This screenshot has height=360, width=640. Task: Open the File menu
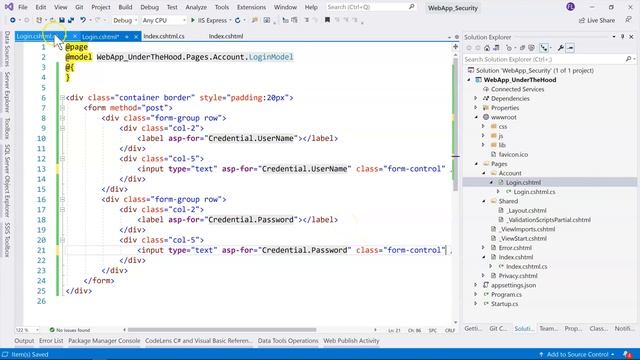[x=23, y=7]
